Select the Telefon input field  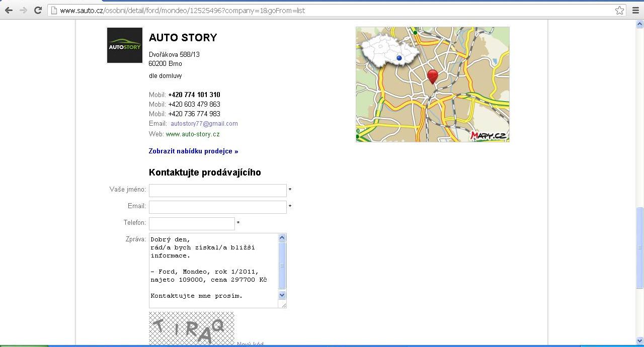pos(192,223)
